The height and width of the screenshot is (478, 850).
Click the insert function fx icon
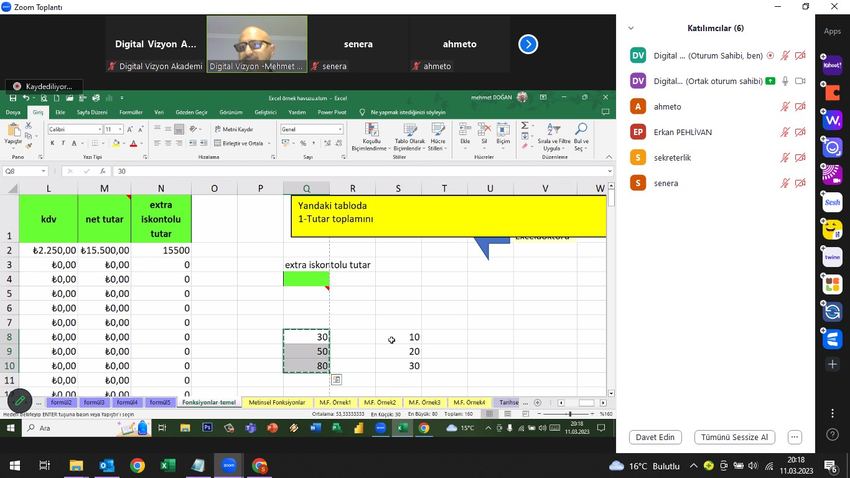102,171
